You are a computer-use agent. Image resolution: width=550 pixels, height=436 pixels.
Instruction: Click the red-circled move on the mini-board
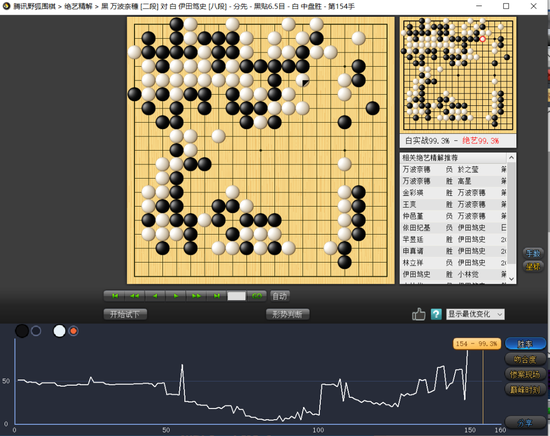pyautogui.click(x=483, y=39)
